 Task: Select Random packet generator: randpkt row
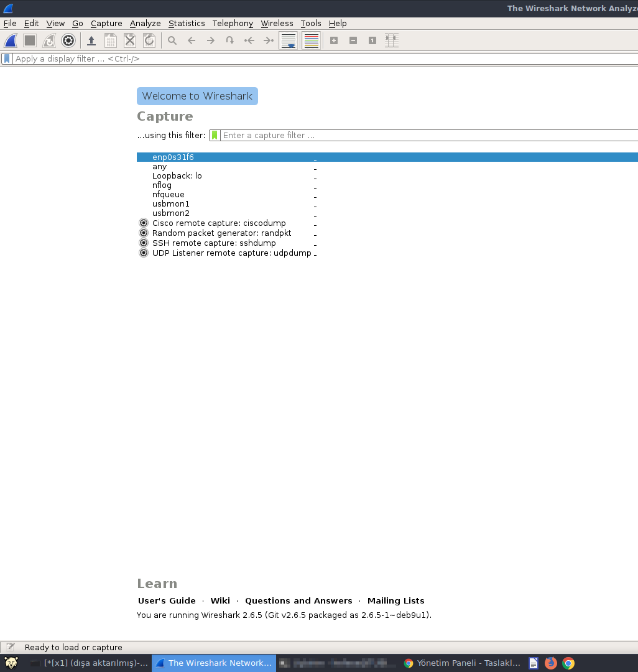[387, 233]
